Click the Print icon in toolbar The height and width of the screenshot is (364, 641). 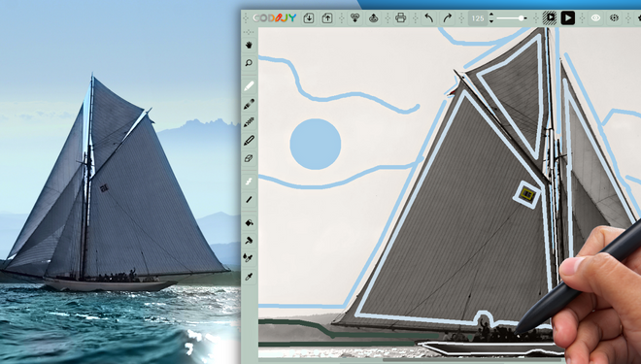pyautogui.click(x=400, y=18)
